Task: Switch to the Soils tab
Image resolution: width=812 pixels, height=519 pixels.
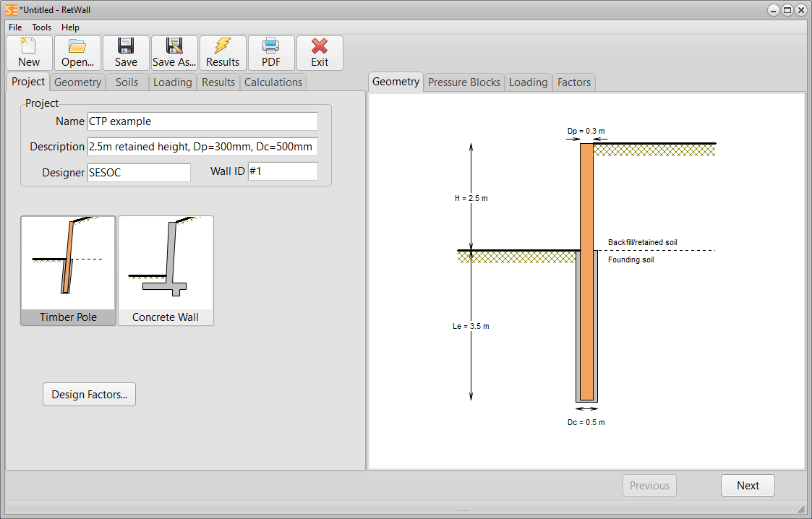Action: coord(127,82)
